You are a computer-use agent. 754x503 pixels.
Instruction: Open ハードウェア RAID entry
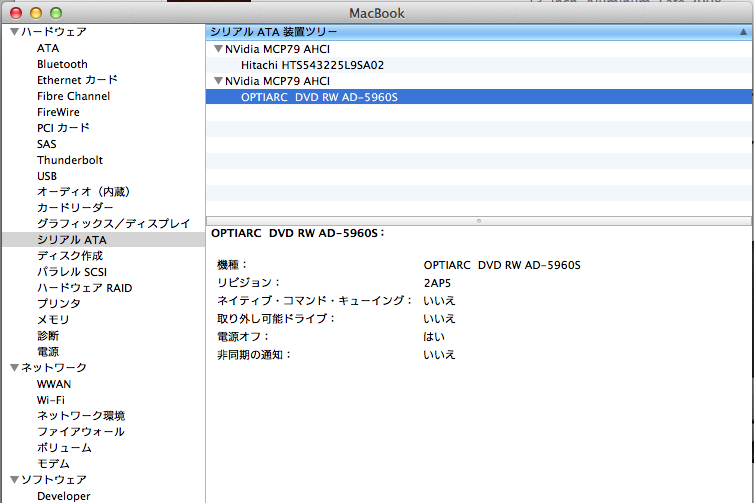pos(84,288)
